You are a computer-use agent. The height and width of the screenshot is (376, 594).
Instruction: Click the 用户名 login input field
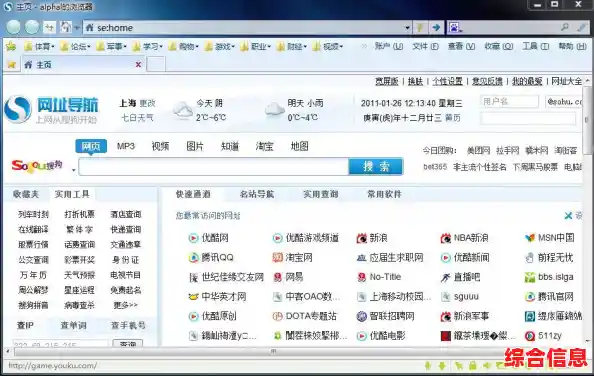pos(509,101)
